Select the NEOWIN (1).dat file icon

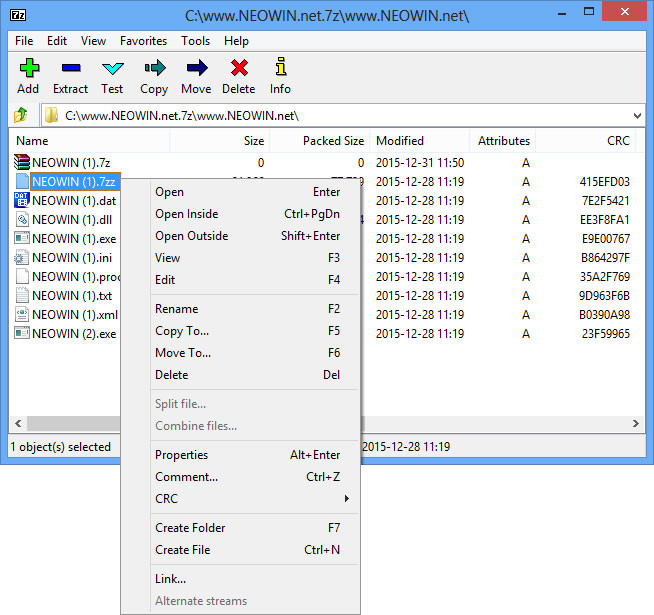pyautogui.click(x=22, y=200)
